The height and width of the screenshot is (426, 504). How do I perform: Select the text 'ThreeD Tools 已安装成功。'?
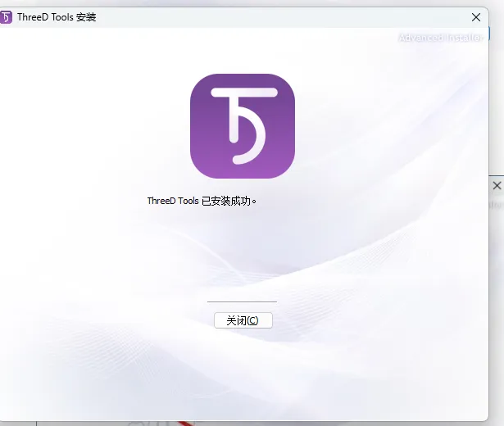(202, 201)
